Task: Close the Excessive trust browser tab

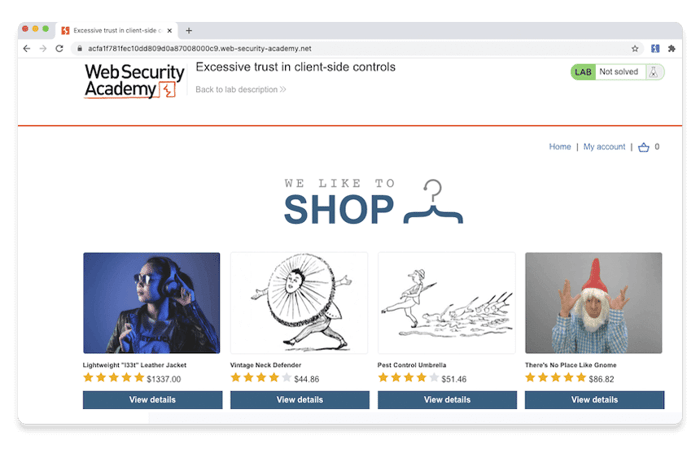Action: (170, 31)
